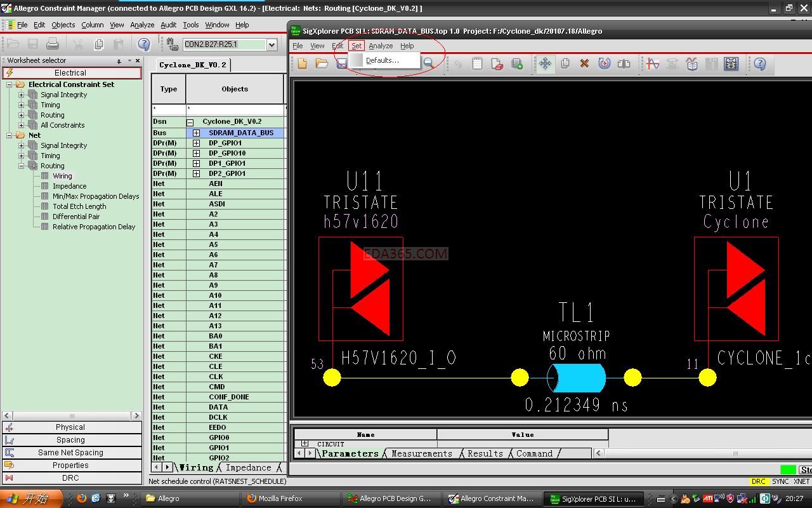The image size is (812, 508).
Task: Open the Analyze menu in SigXplorer
Action: 381,46
